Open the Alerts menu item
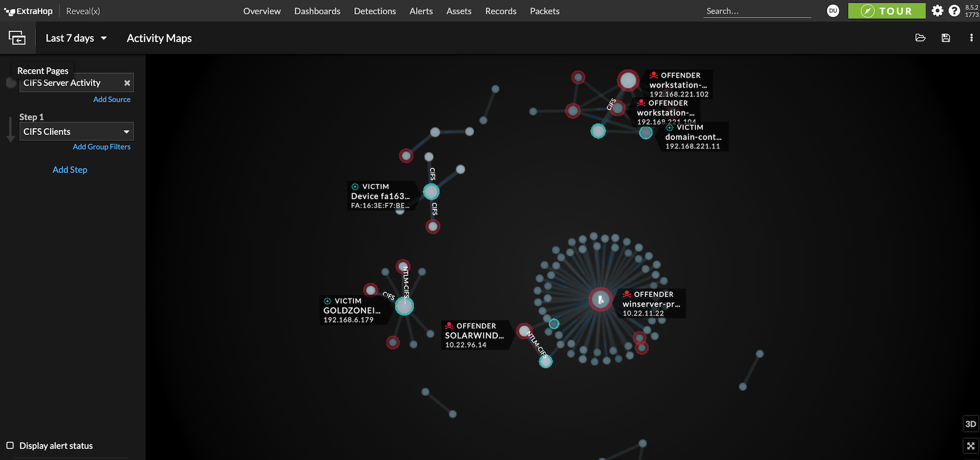Screen dimensions: 980x460 click(x=421, y=11)
